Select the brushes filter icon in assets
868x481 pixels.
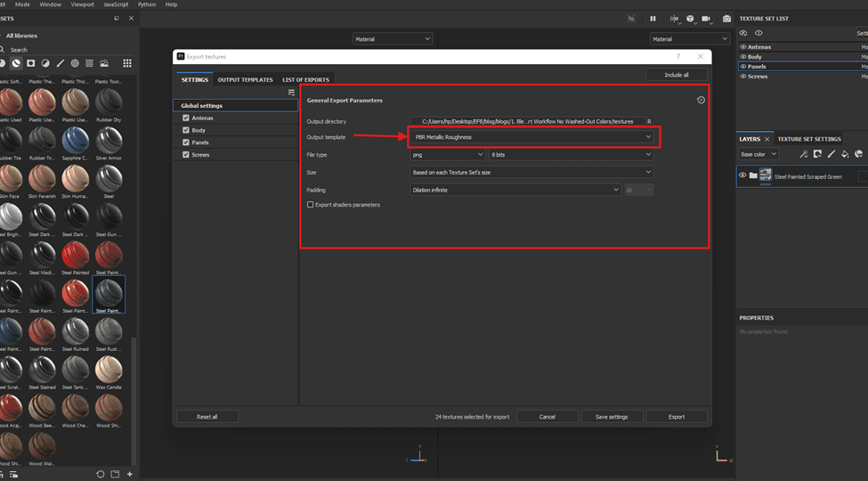tap(60, 63)
